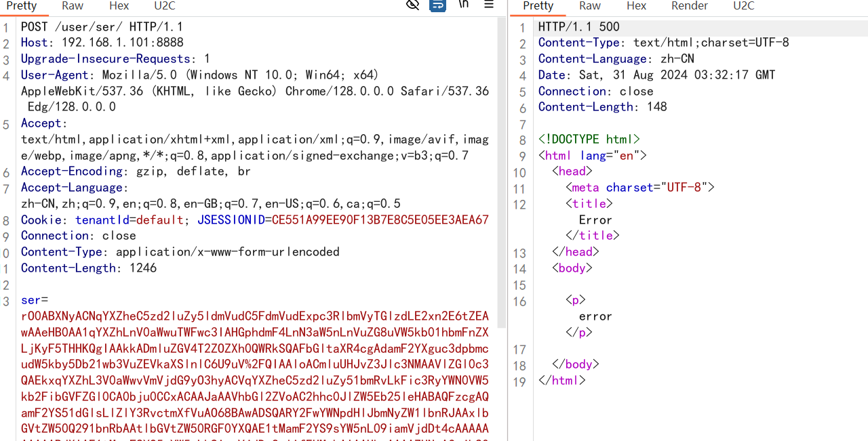Click the 'POST /user/ser/ HTTP/1.1' request line
Viewport: 868px width, 441px height.
point(102,27)
